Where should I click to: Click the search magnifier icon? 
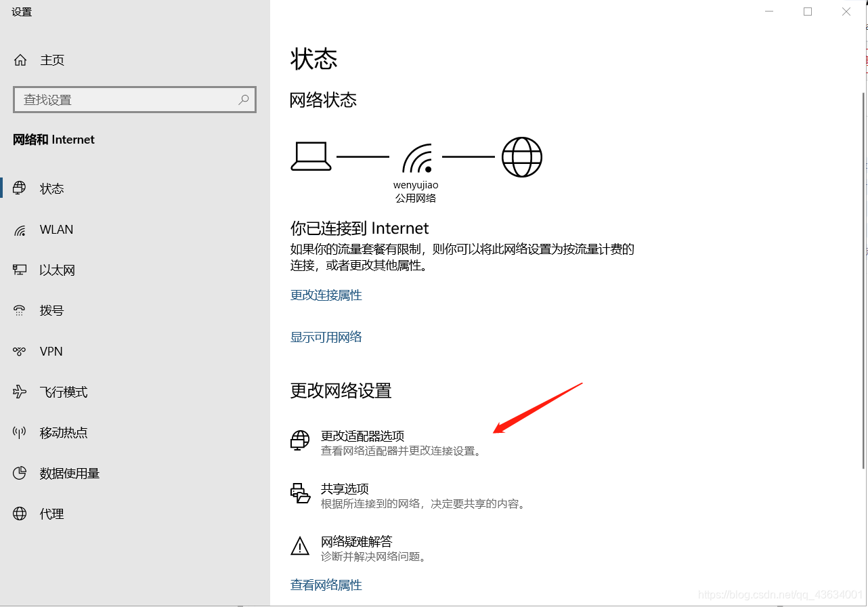pos(244,100)
